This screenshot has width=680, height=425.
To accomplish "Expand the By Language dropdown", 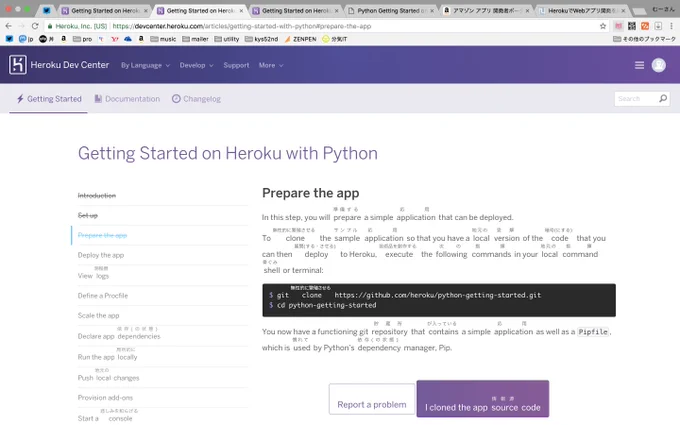I will click(145, 65).
